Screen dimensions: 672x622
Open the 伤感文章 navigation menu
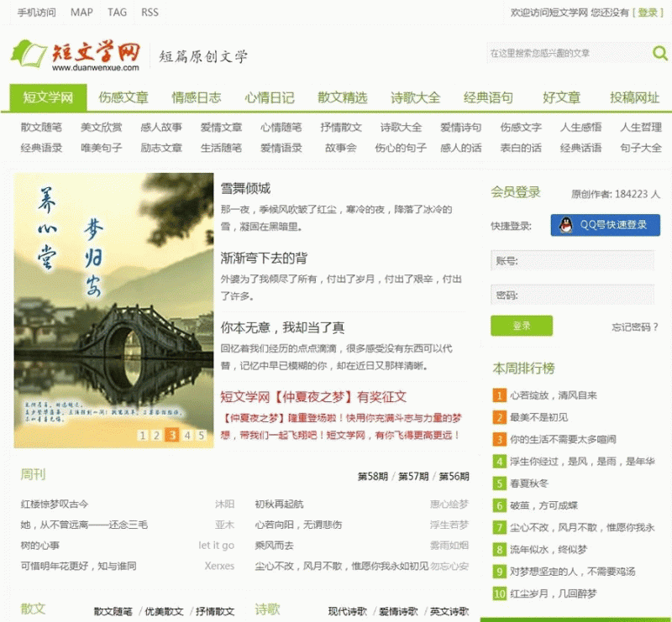[122, 97]
